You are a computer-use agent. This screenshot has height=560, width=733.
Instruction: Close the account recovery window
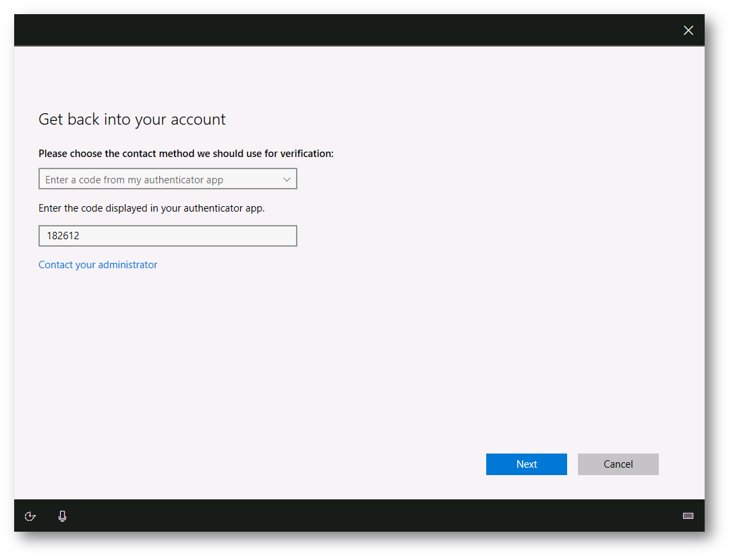click(x=688, y=30)
